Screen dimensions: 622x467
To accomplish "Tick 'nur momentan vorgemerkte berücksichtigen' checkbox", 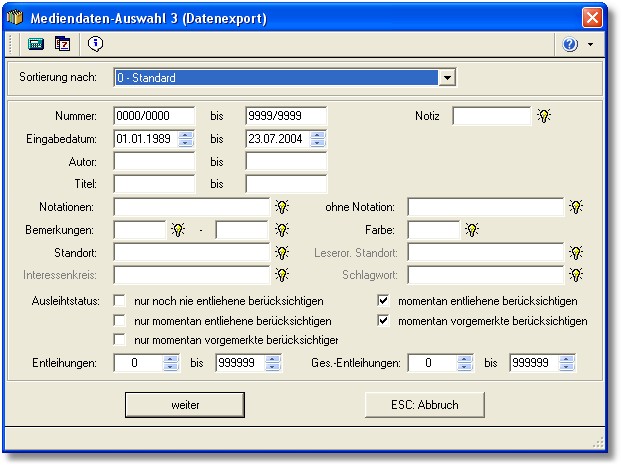I will point(119,341).
